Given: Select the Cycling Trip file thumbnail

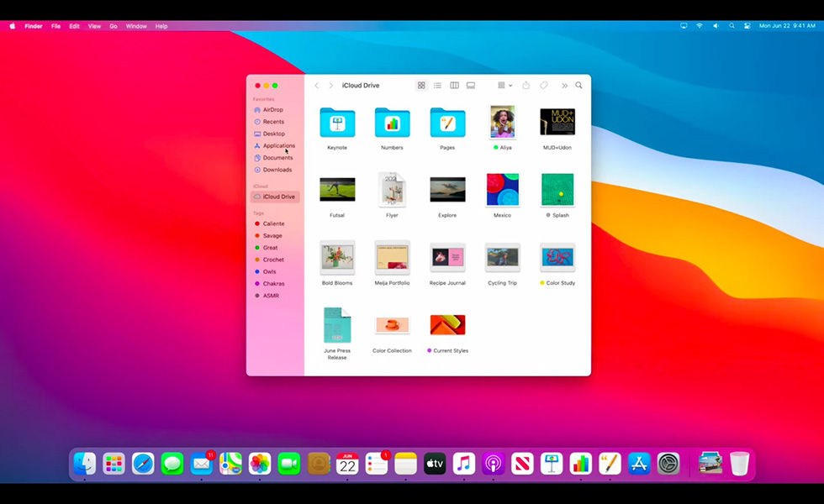Looking at the screenshot, I should click(503, 258).
